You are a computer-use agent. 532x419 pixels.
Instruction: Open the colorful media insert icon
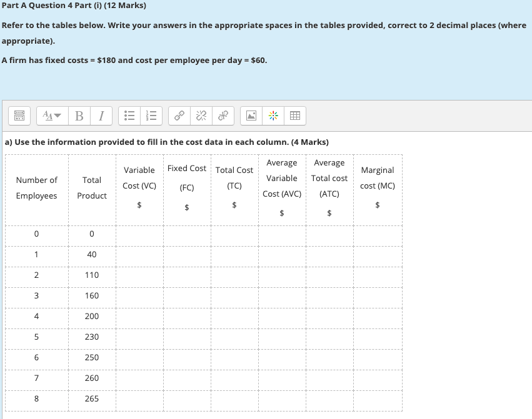tap(273, 116)
